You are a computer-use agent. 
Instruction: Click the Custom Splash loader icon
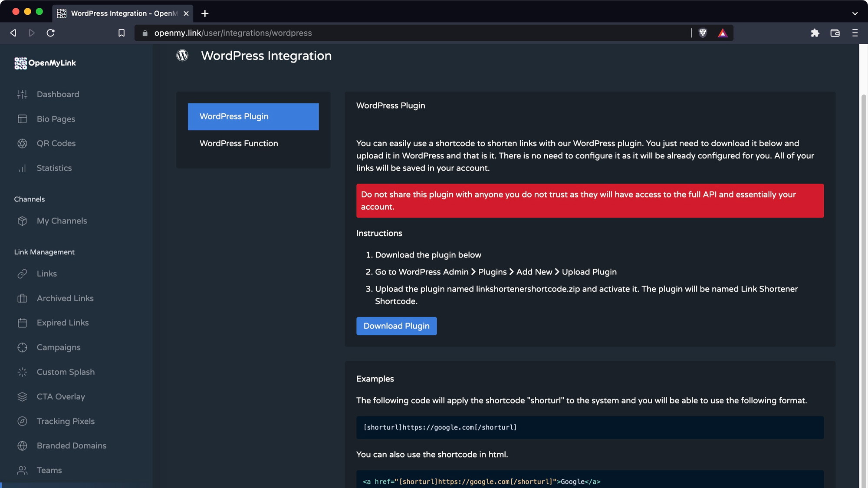click(23, 372)
